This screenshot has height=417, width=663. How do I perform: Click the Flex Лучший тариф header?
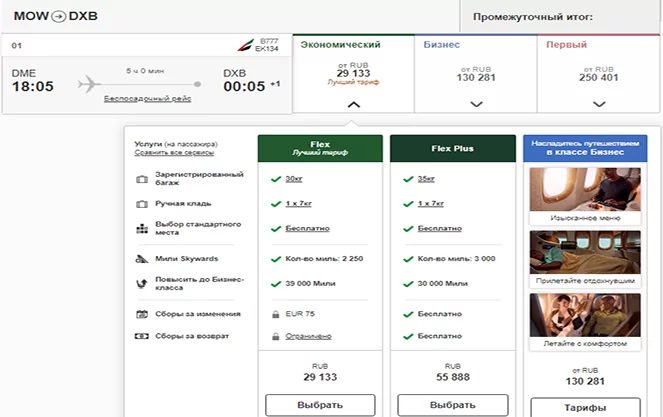click(x=320, y=148)
